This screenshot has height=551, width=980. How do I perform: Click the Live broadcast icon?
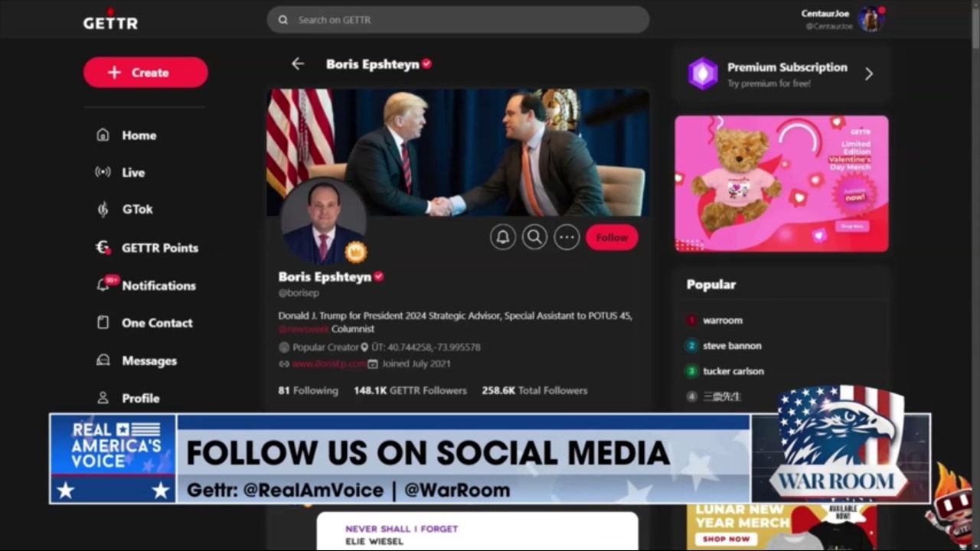[x=103, y=172]
